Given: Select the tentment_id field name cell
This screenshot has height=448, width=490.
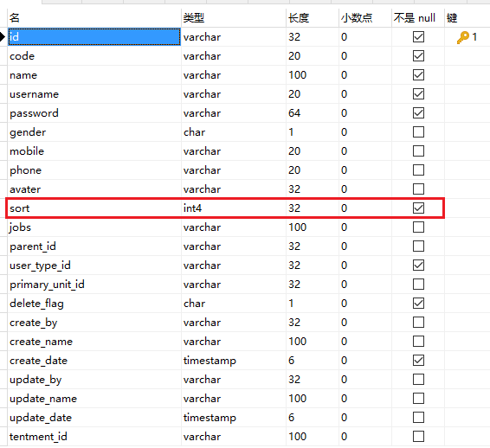Looking at the screenshot, I should point(94,437).
